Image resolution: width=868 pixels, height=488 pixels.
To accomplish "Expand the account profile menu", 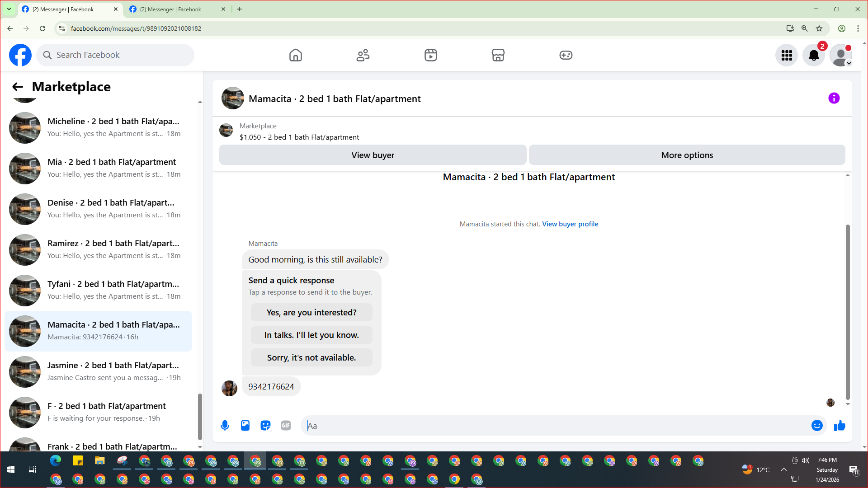I will (841, 55).
